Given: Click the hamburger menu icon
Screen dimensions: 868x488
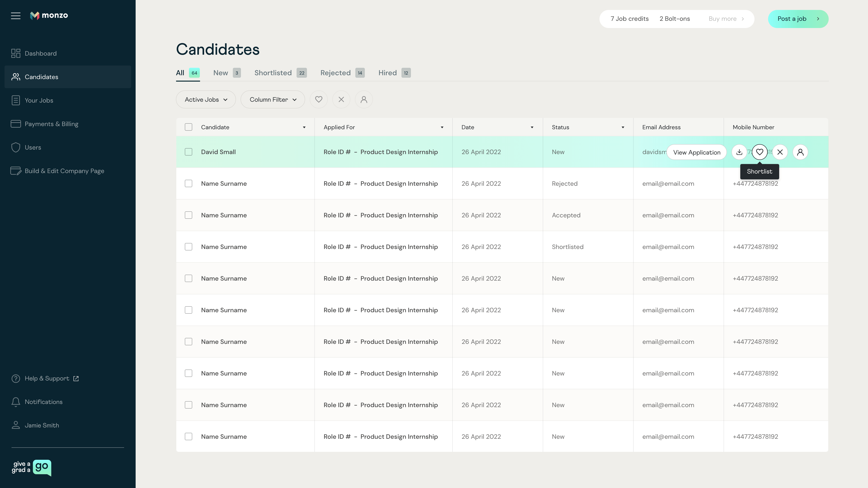Looking at the screenshot, I should 16,16.
